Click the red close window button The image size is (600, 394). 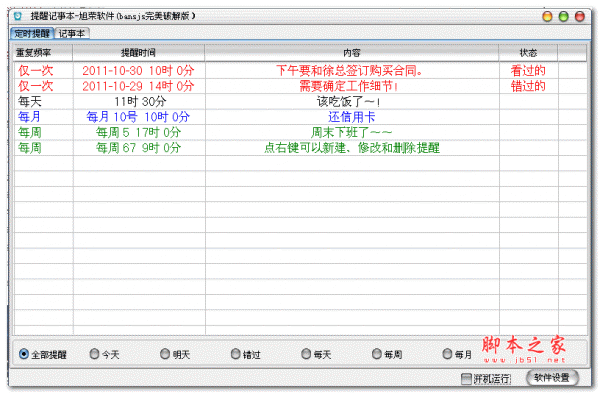tap(580, 16)
